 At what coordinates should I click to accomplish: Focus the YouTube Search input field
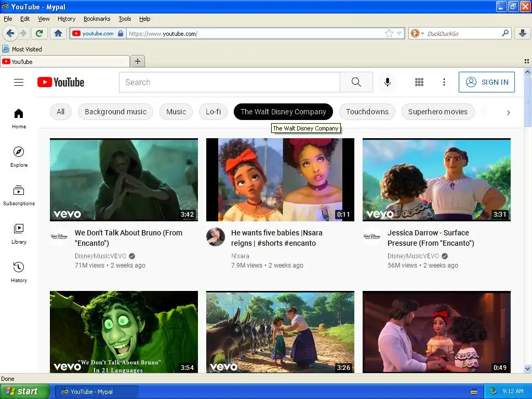(229, 82)
